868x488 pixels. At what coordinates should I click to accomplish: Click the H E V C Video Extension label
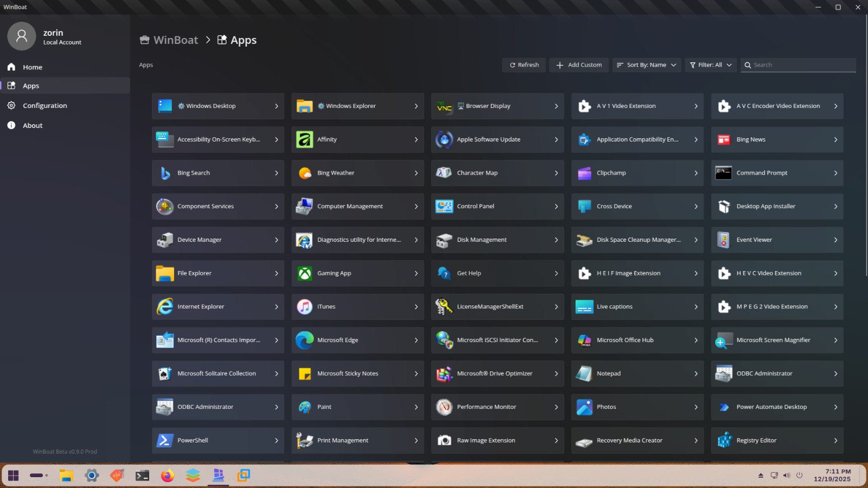point(769,273)
